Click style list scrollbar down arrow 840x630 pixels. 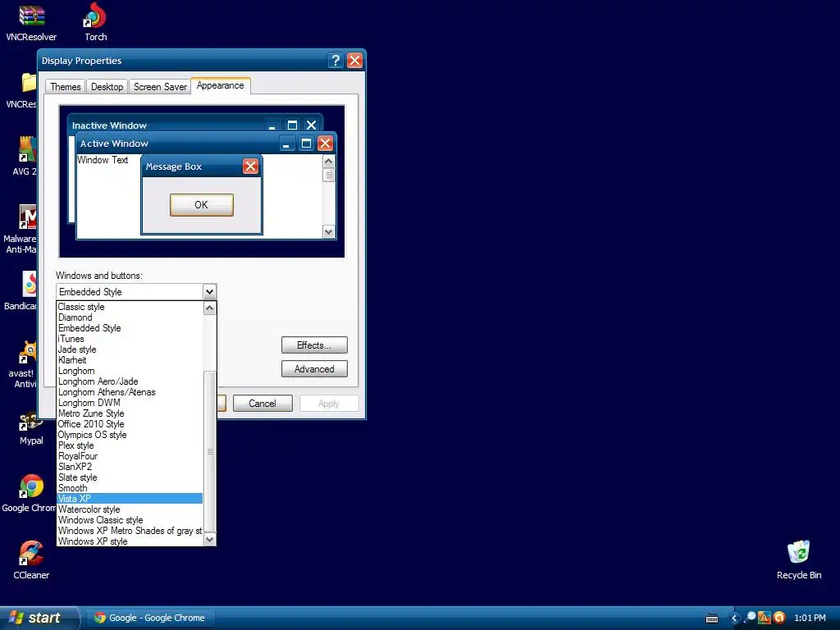[x=210, y=540]
